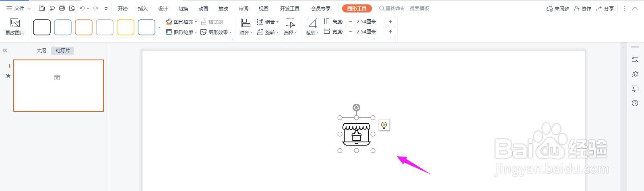Switch to the 动画 tab
This screenshot has height=191, width=644.
coord(203,8)
